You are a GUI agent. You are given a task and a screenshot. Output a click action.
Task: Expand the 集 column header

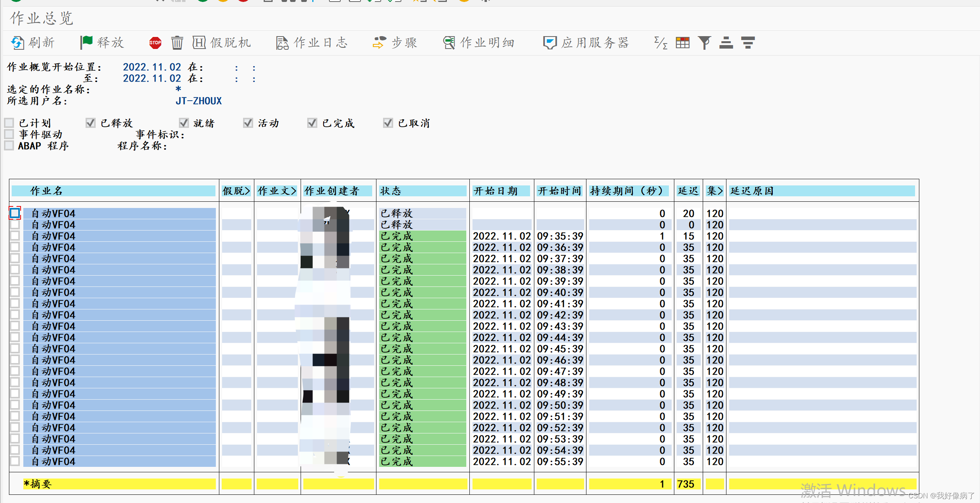(x=714, y=191)
